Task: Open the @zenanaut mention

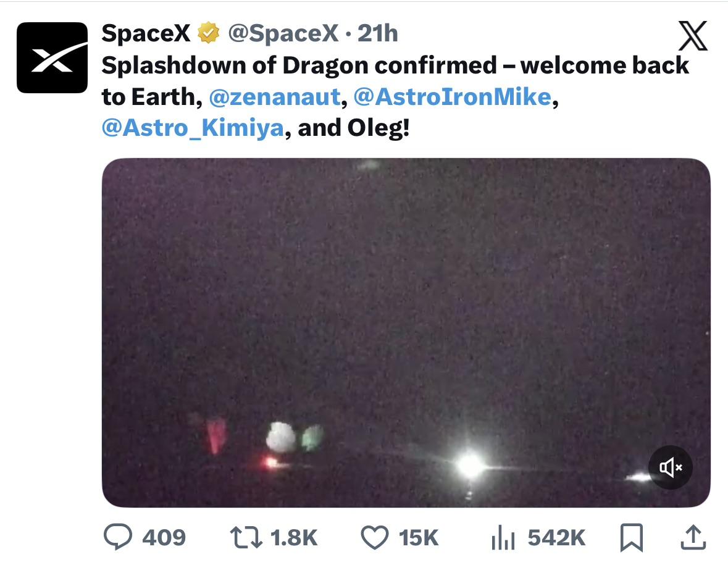Action: (x=275, y=97)
